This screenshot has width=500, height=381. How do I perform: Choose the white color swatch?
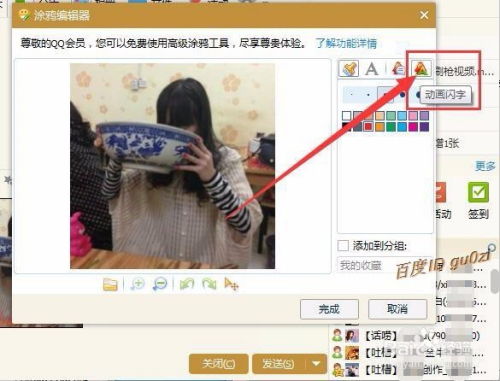click(x=347, y=116)
